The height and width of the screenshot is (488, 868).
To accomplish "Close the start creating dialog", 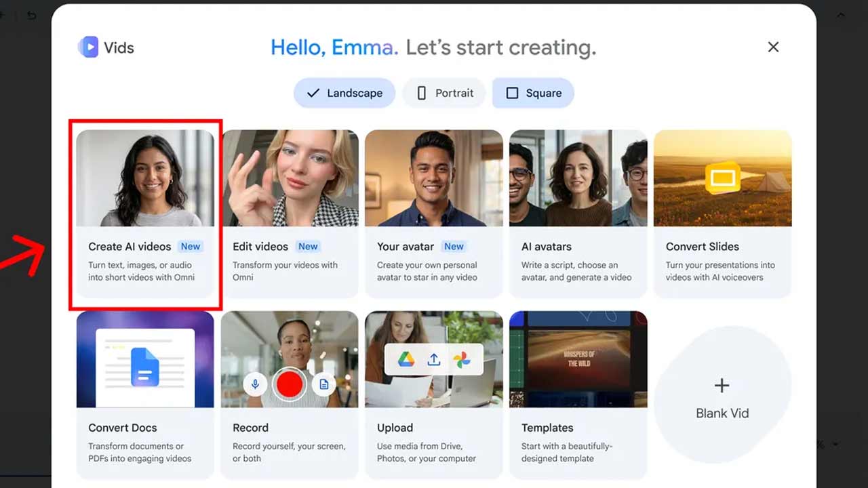I will (773, 47).
